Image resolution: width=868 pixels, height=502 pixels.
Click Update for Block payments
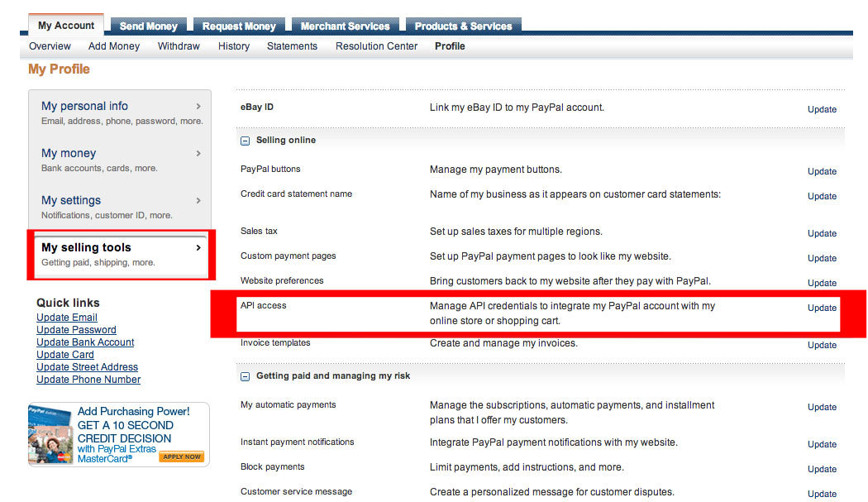pos(822,469)
